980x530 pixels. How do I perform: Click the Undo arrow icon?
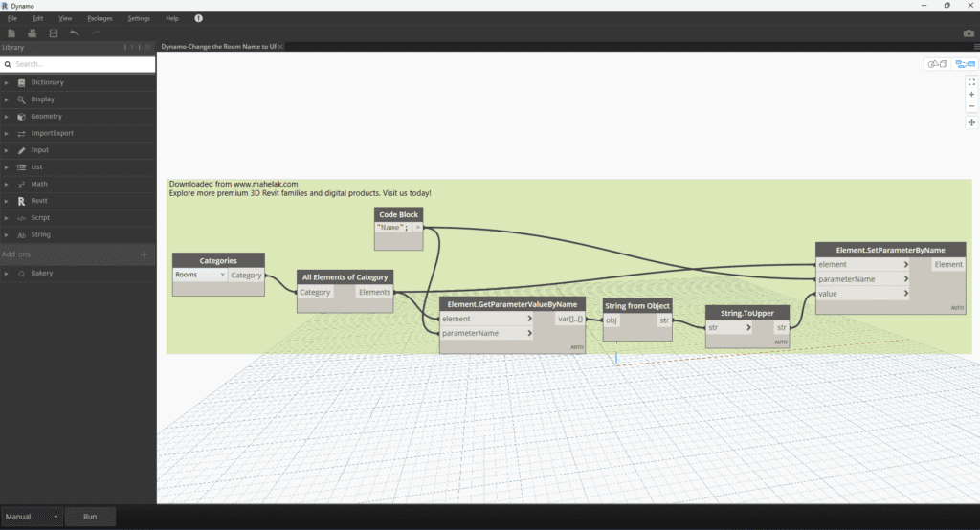(75, 33)
